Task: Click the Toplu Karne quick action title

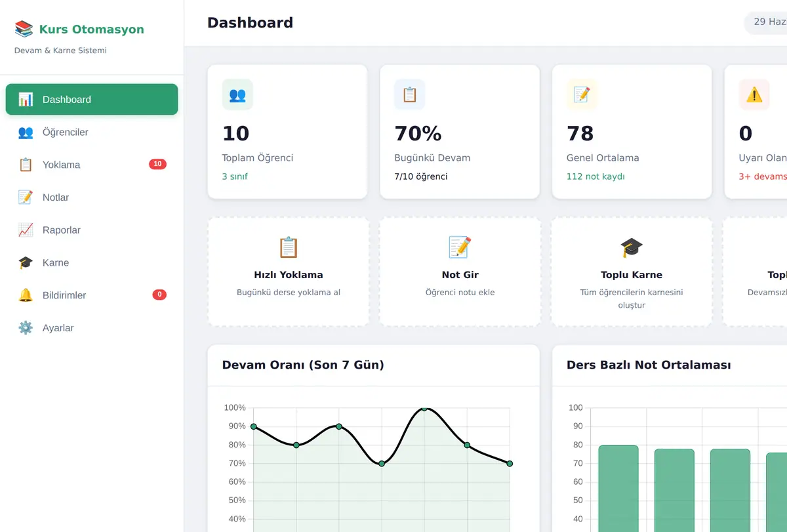Action: (632, 275)
